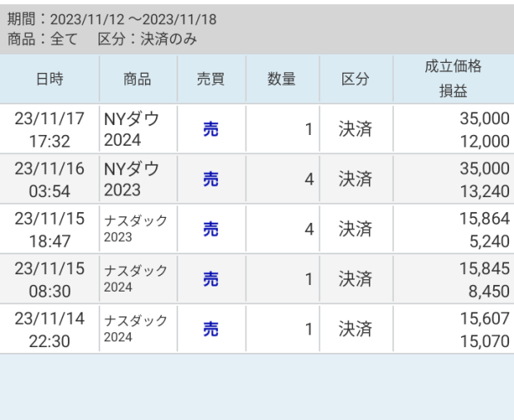
Task: Click the 区分 column header
Action: coord(355,80)
